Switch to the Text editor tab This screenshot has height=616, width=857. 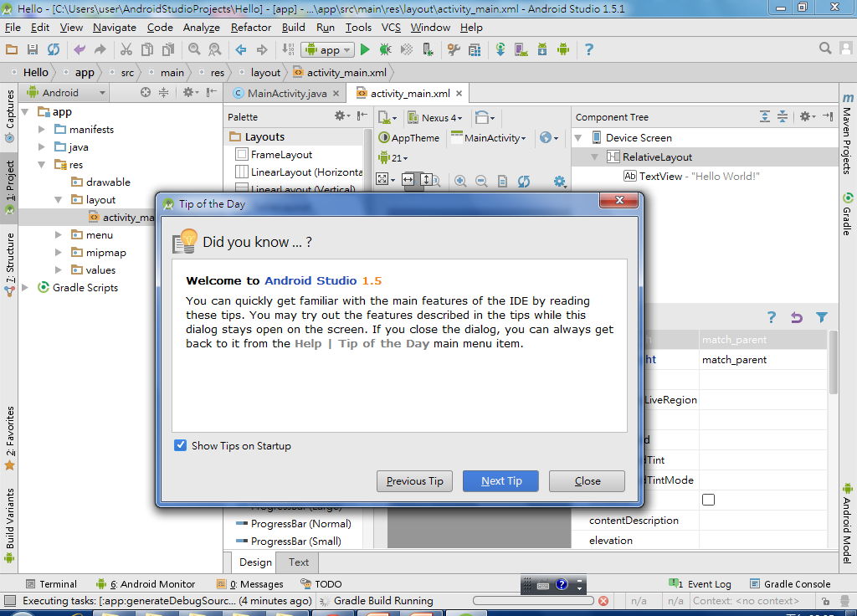[x=299, y=562]
